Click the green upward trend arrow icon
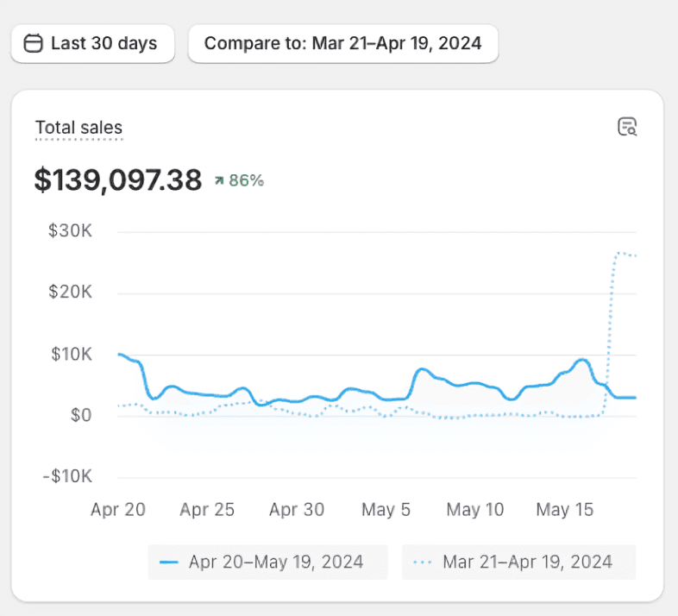678x616 pixels. coord(219,180)
